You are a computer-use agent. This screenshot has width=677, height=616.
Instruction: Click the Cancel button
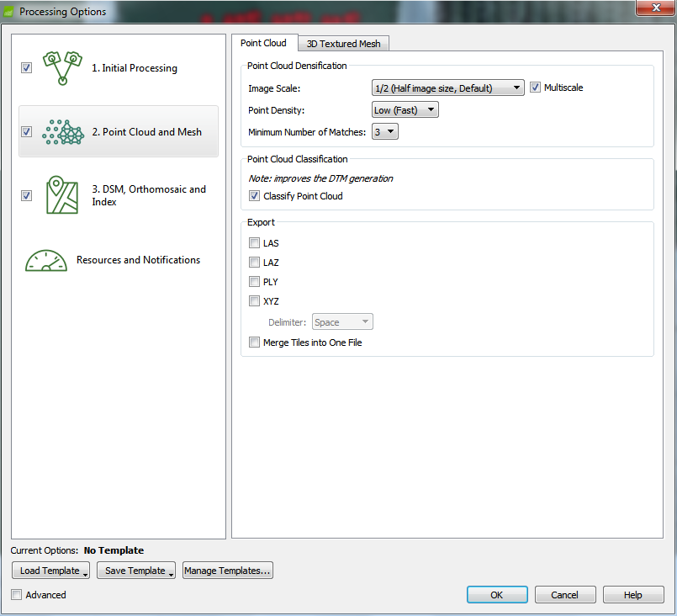pos(565,595)
